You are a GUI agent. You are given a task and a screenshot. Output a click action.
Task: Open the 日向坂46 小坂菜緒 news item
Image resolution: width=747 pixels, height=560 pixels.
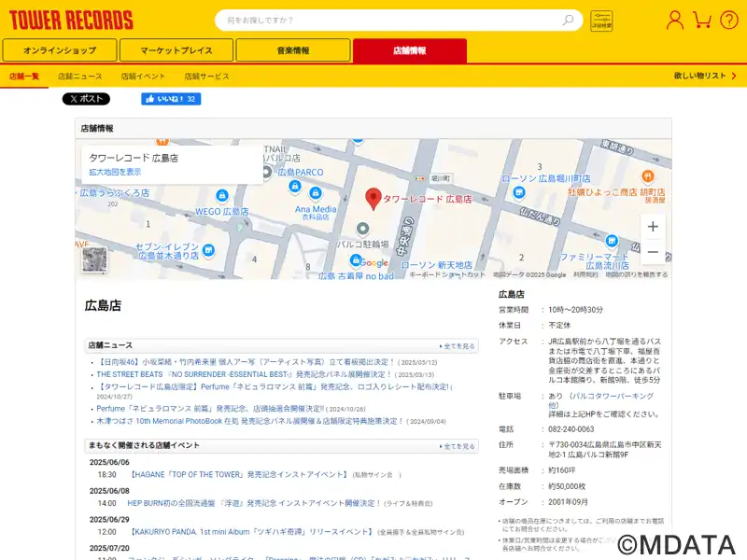246,362
